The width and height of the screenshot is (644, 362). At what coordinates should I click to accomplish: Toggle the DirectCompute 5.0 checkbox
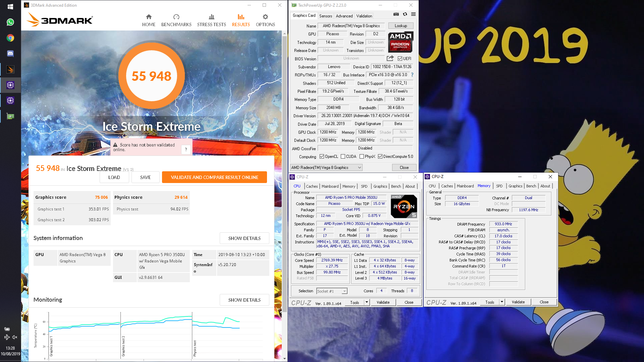pos(380,157)
